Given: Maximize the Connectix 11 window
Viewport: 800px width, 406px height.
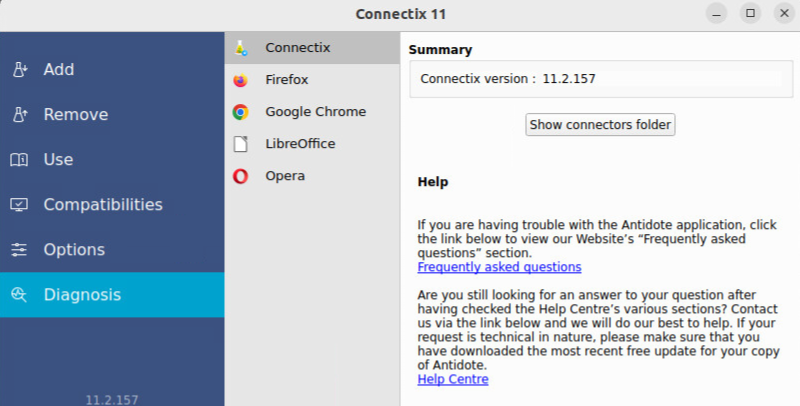Looking at the screenshot, I should (x=748, y=13).
